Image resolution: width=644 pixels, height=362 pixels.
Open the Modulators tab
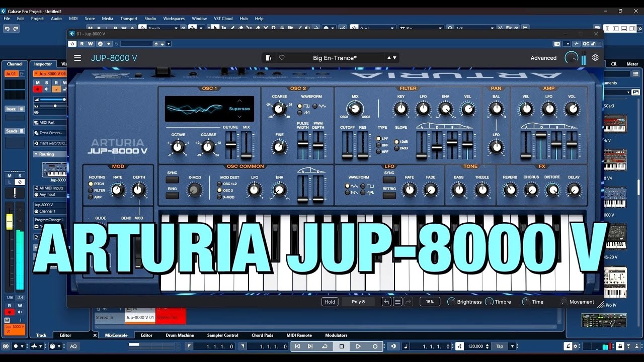(x=336, y=335)
